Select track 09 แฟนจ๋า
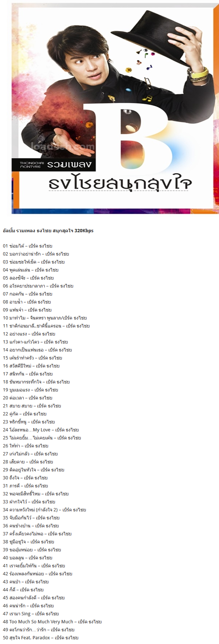The width and height of the screenshot is (219, 644). click(x=27, y=310)
